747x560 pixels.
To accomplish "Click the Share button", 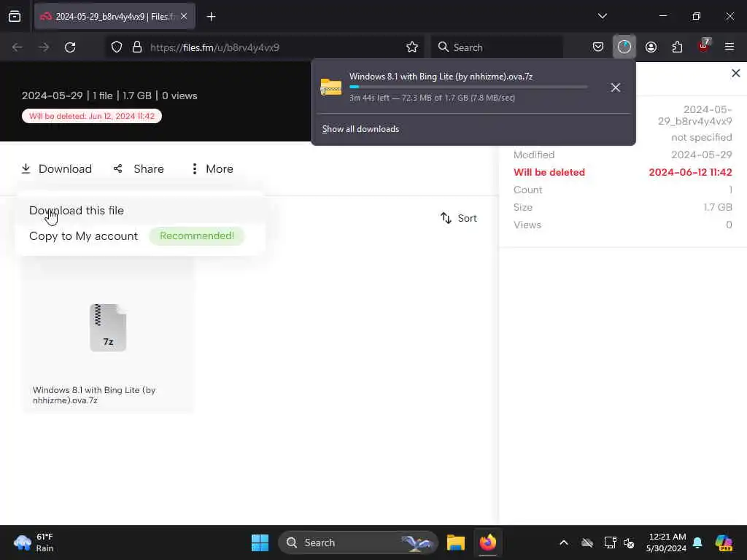I will (139, 169).
